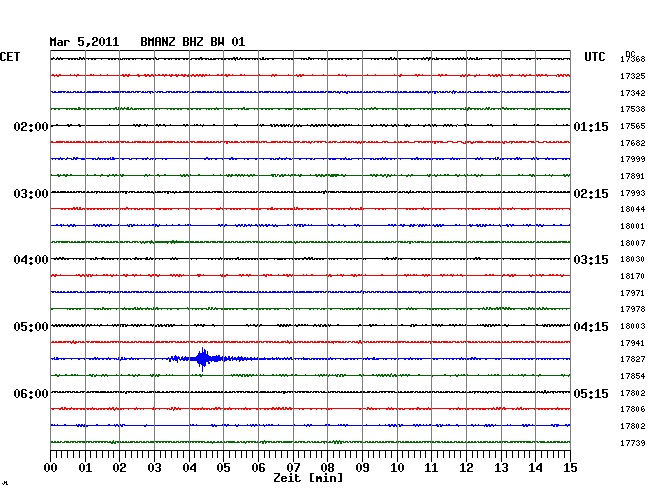Screen dimensions: 650x494
Task: Click the axis title 'Zeit [min]'
Action: coord(308,478)
